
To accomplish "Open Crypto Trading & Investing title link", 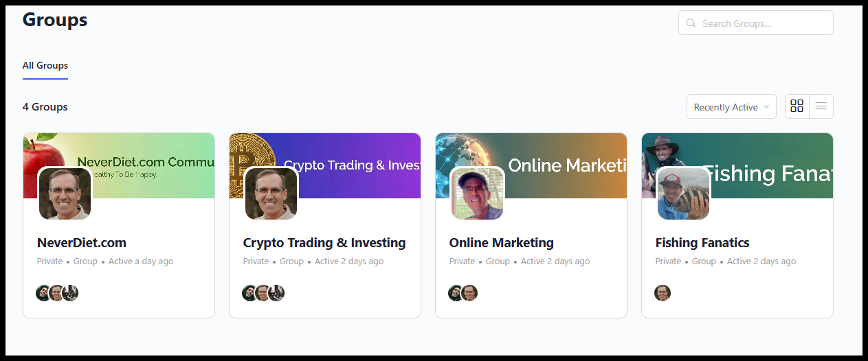I will pos(324,243).
